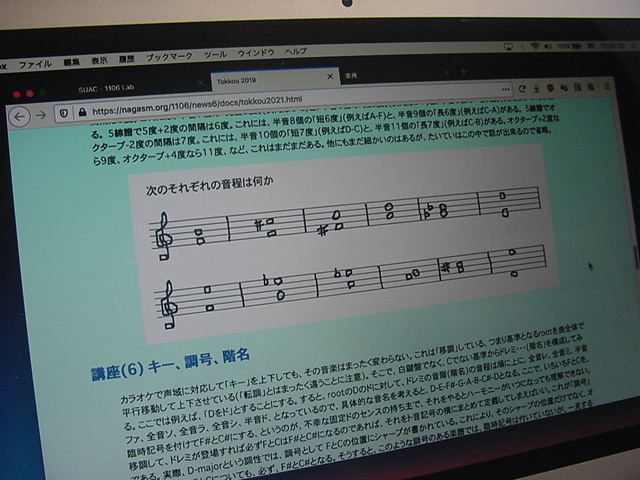640x480 pixels.
Task: Open the ウインドウ menu
Action: [x=256, y=53]
